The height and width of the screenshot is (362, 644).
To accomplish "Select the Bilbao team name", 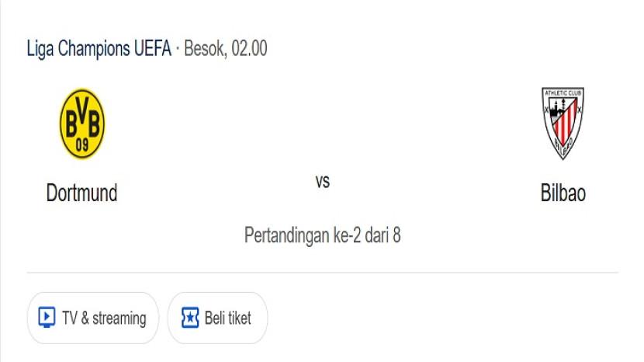I will tap(563, 193).
